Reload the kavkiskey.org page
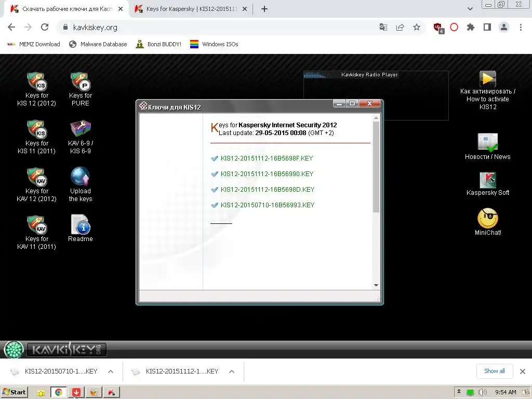This screenshot has height=399, width=532. pos(45,27)
